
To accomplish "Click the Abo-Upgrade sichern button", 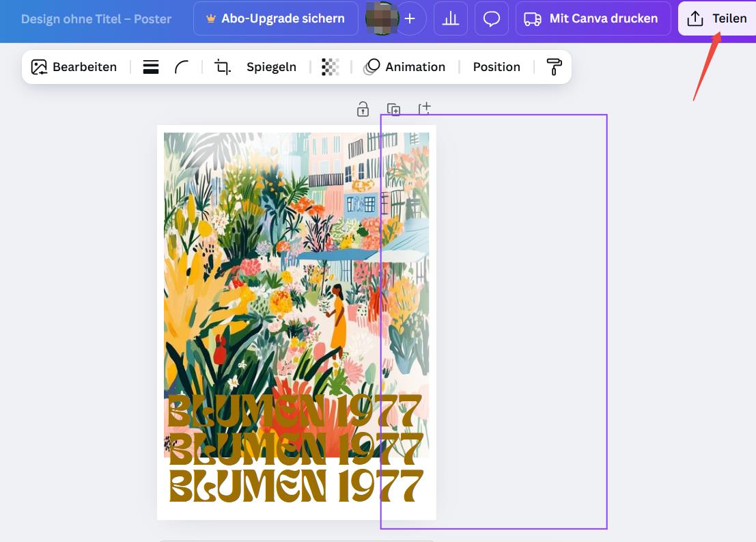I will coord(275,18).
